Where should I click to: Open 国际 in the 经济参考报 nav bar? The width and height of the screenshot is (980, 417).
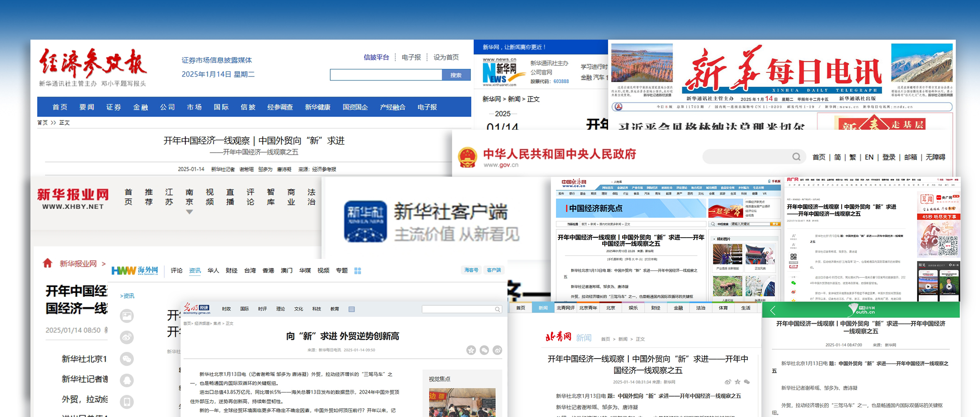pyautogui.click(x=221, y=107)
